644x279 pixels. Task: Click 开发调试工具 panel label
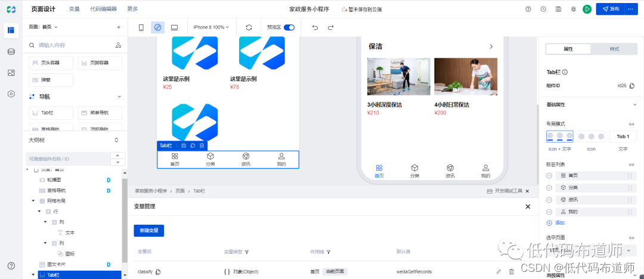tap(508, 191)
